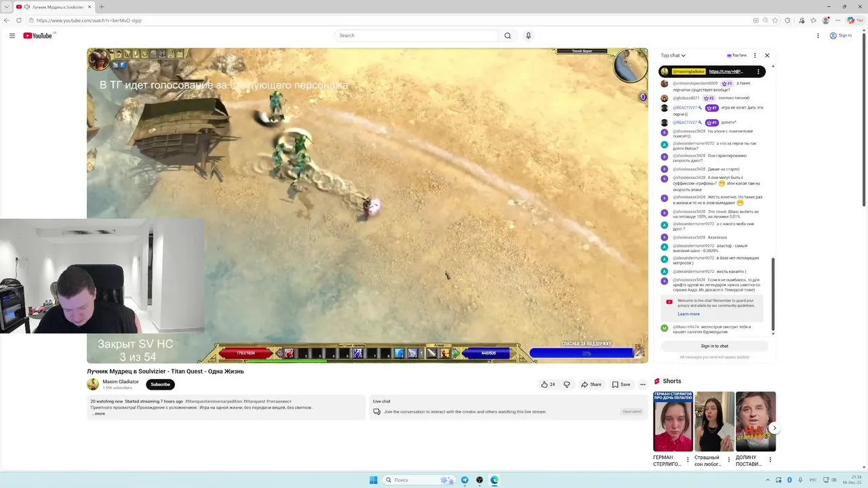Activate voice search microphone icon

(x=528, y=35)
